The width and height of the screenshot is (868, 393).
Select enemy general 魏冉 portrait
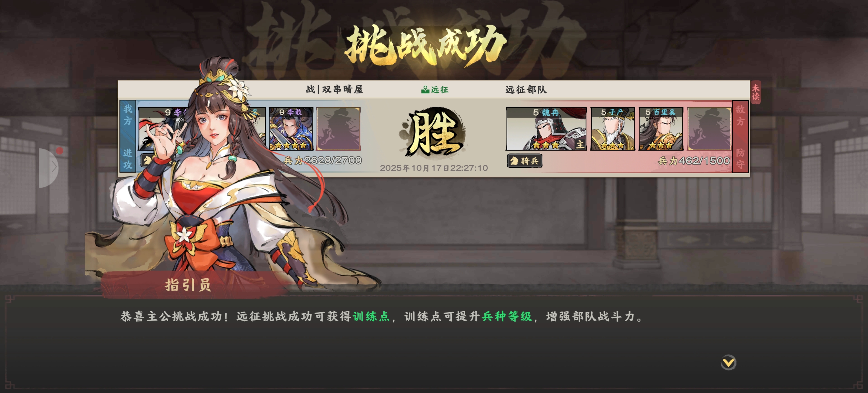tap(546, 129)
